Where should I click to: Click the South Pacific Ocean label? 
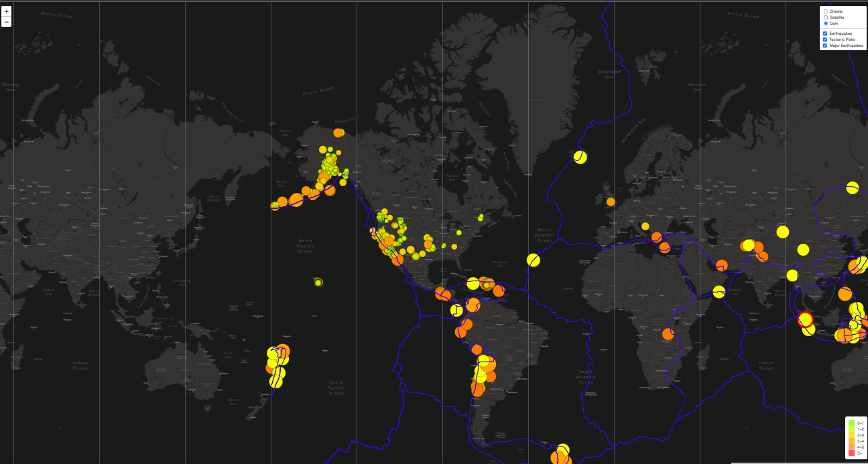pyautogui.click(x=336, y=387)
